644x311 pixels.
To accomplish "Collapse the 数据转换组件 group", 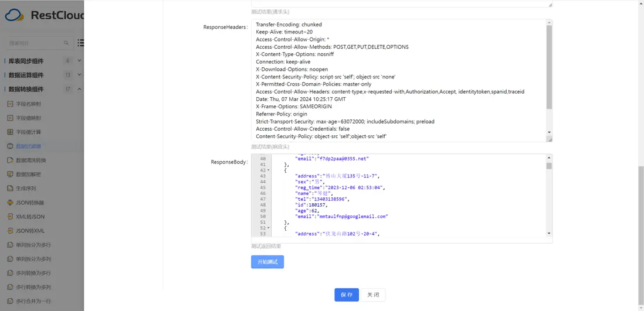I will pos(79,89).
